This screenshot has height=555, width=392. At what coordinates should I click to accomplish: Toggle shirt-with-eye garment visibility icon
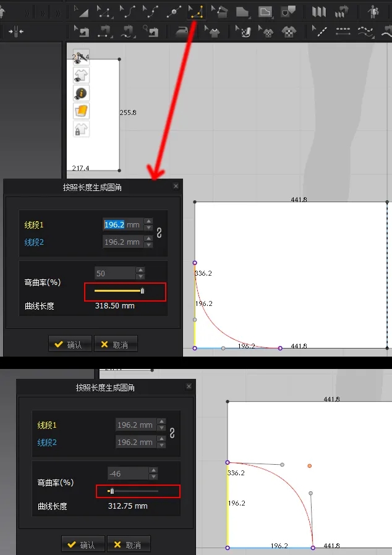click(81, 75)
